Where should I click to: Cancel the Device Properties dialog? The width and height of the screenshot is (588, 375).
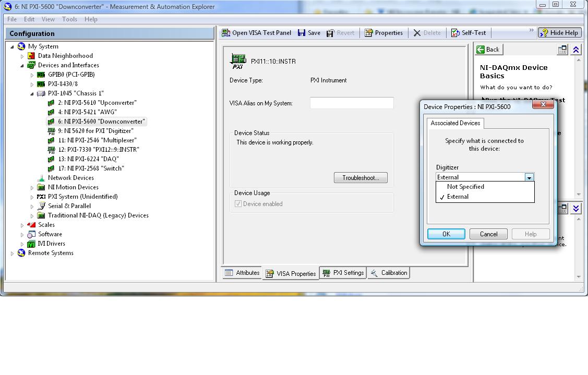(489, 234)
